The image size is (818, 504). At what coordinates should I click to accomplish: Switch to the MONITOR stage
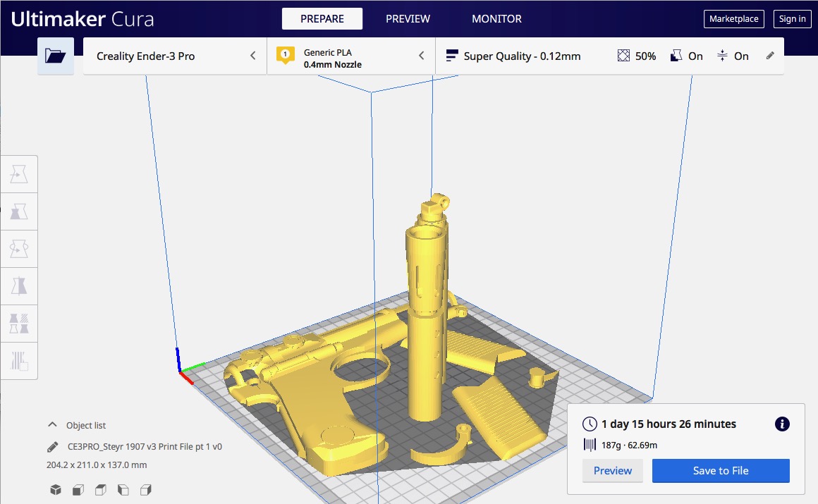pos(496,19)
